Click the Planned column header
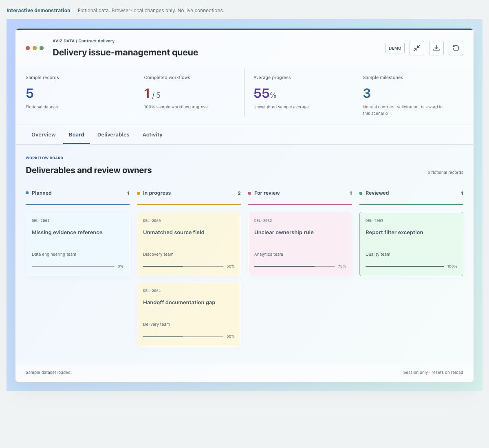489x448 pixels. 77,193
